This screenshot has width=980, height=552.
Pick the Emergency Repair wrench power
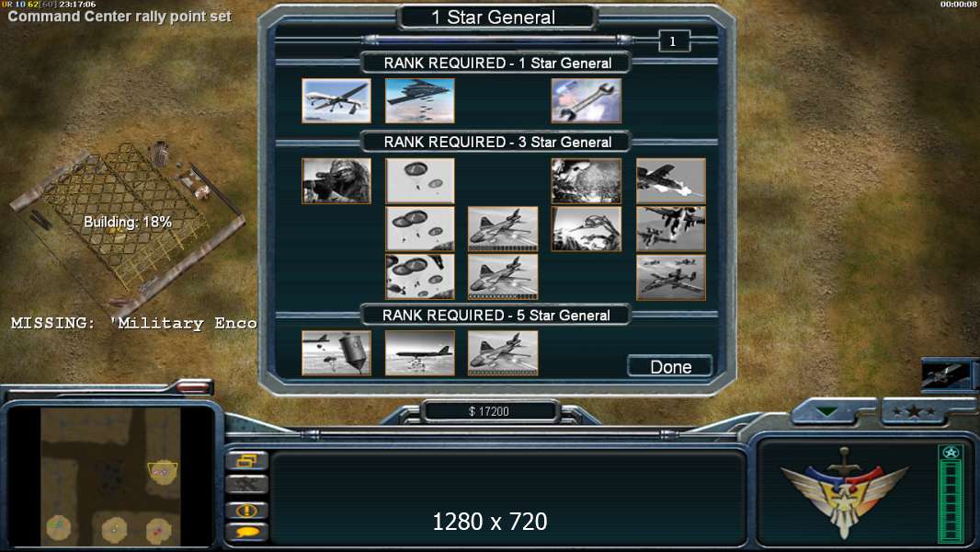pos(587,100)
